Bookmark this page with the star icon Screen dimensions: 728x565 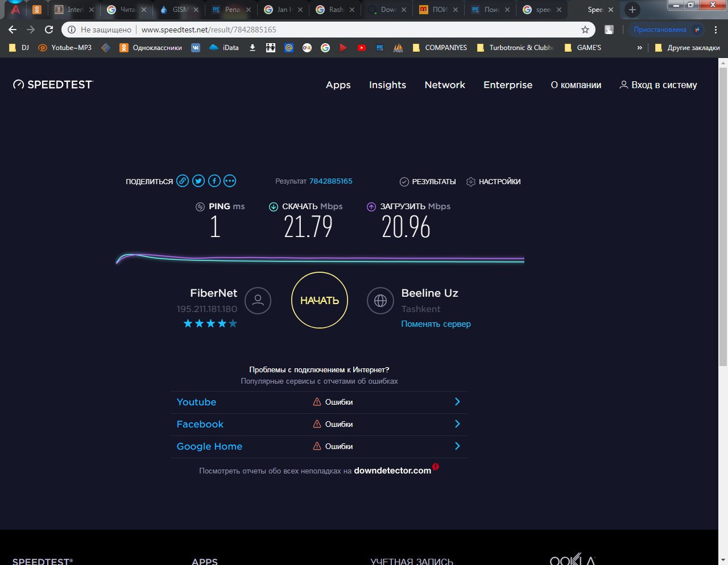coord(585,30)
